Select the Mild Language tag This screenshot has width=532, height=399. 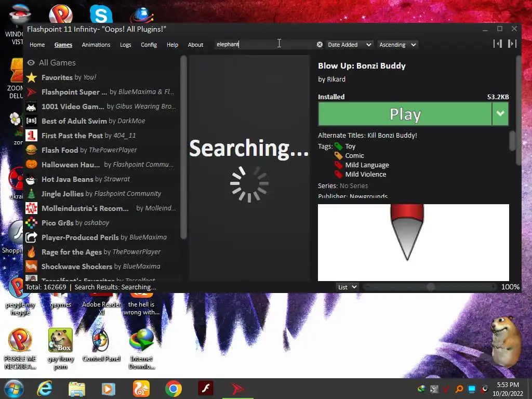click(x=367, y=165)
